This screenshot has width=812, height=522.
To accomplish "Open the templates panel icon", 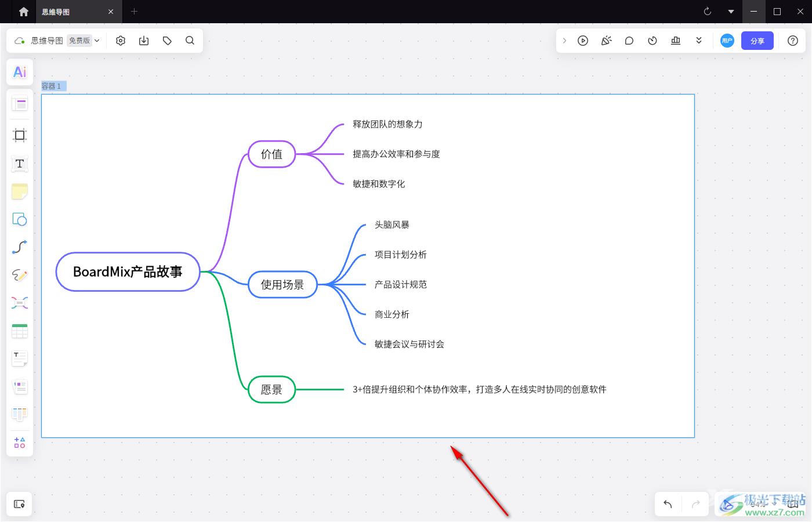I will click(x=20, y=104).
